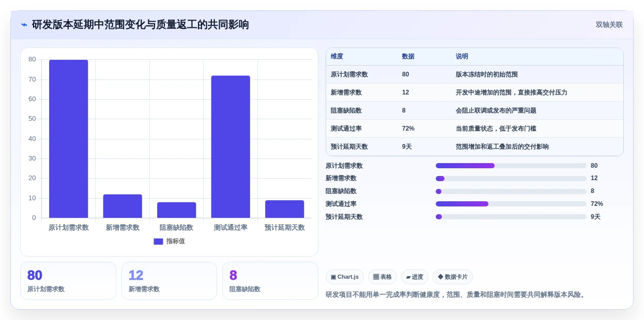Click the description 版本冻结时的初始范围
644x320 pixels.
click(487, 74)
